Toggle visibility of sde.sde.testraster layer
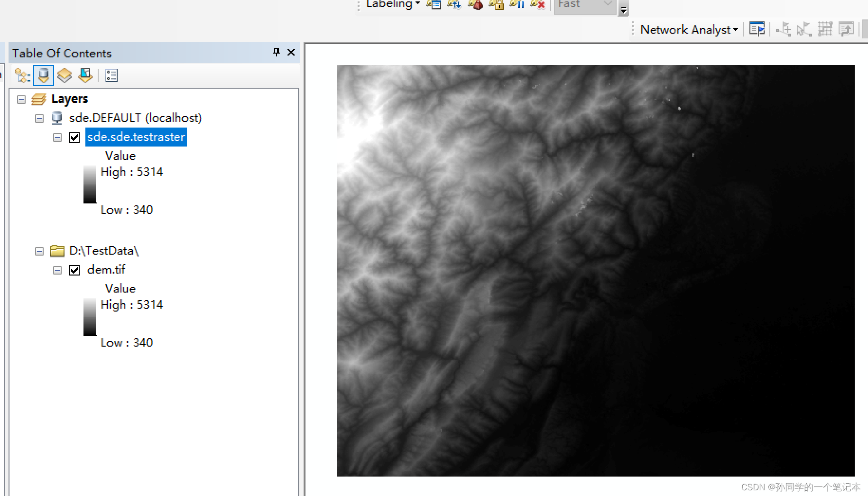The image size is (868, 496). [74, 138]
